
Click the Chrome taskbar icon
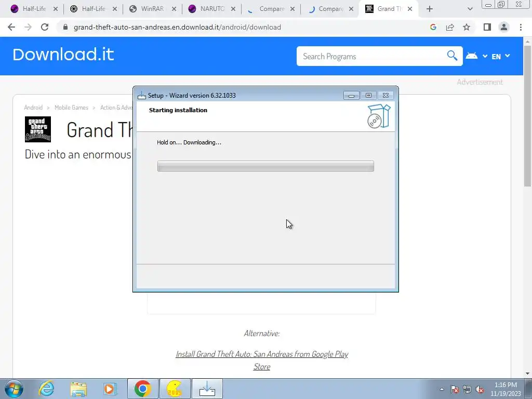[142, 389]
